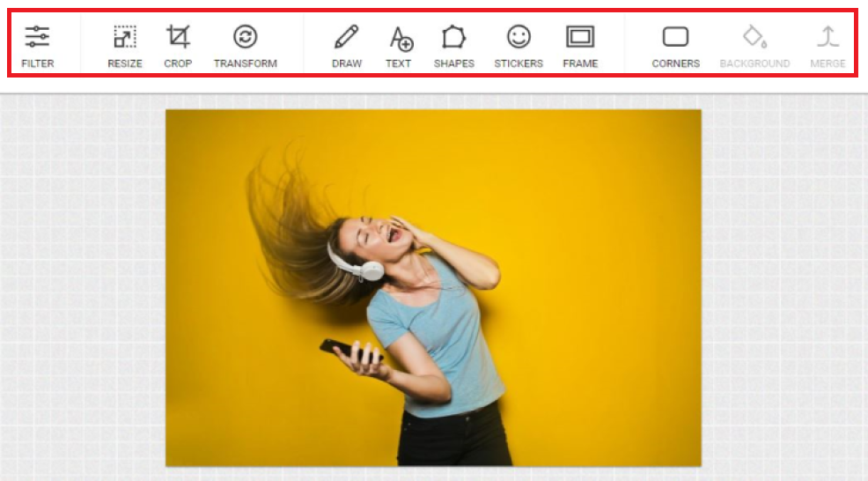868x481 pixels.
Task: Select the Frame tool
Action: [x=580, y=47]
